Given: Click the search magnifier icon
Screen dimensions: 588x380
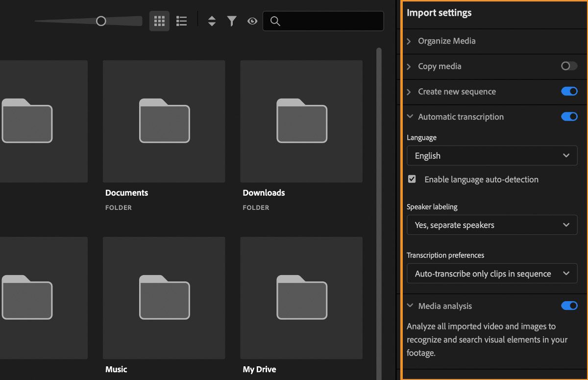Looking at the screenshot, I should point(275,21).
